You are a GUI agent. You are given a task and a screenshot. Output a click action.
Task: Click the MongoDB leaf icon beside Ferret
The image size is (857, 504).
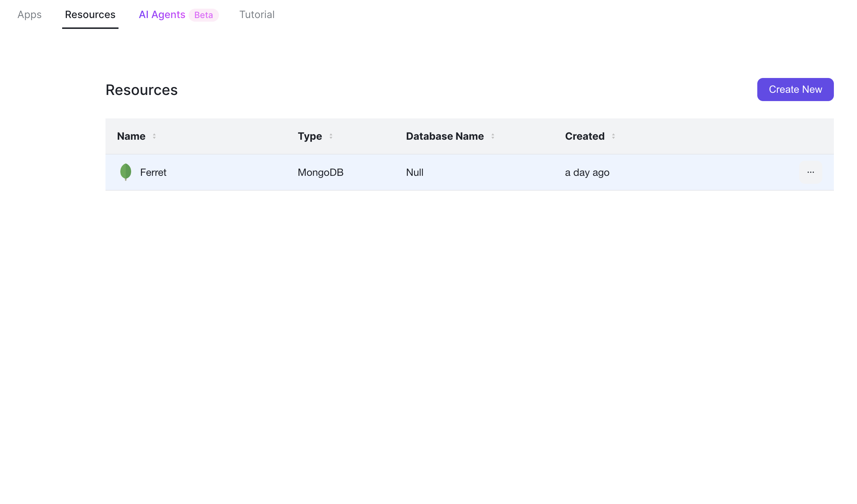click(x=126, y=172)
